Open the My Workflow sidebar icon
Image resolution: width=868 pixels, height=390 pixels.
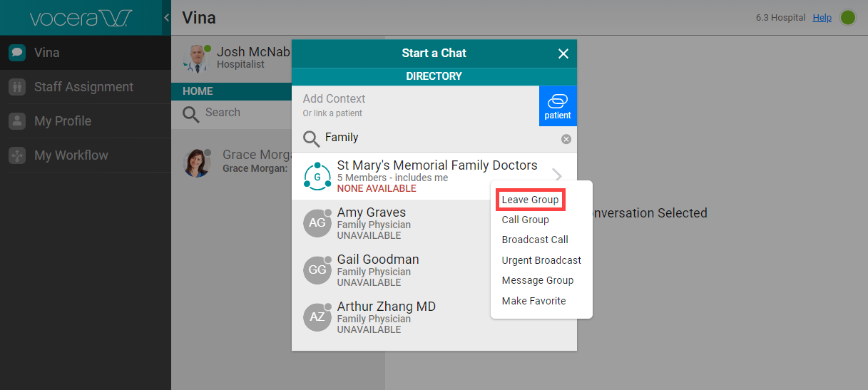(x=17, y=155)
